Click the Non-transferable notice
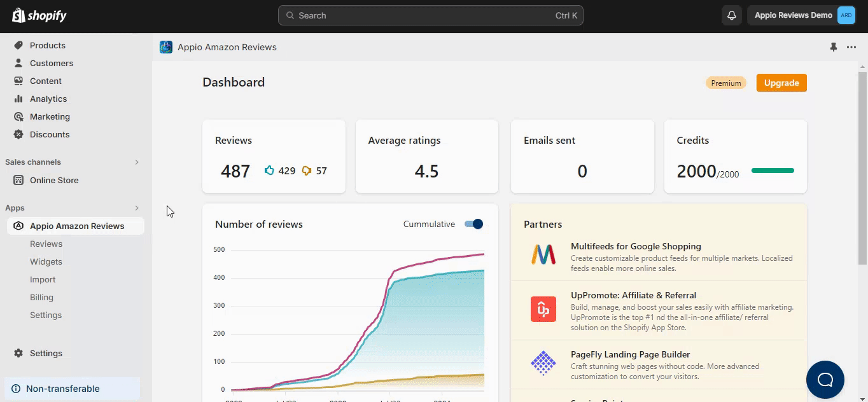Image resolution: width=868 pixels, height=402 pixels. coord(72,389)
